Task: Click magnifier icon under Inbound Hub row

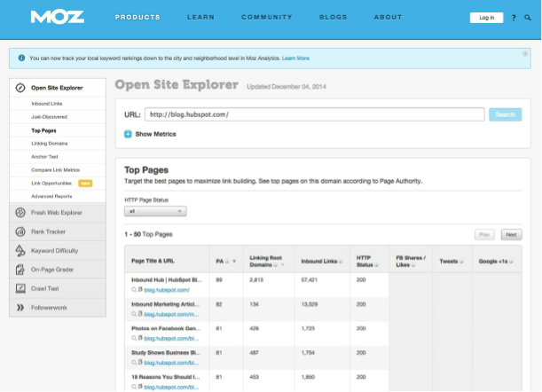Action: 134,290
